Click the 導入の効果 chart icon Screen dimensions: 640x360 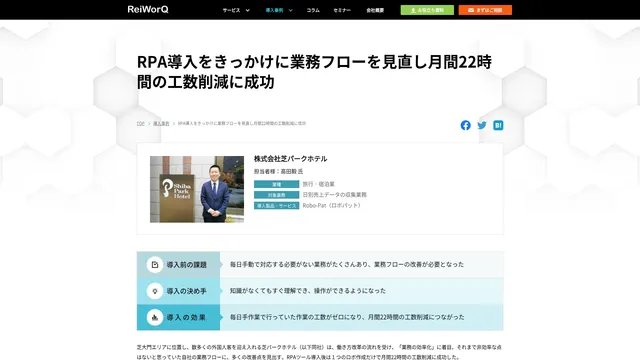tap(155, 317)
